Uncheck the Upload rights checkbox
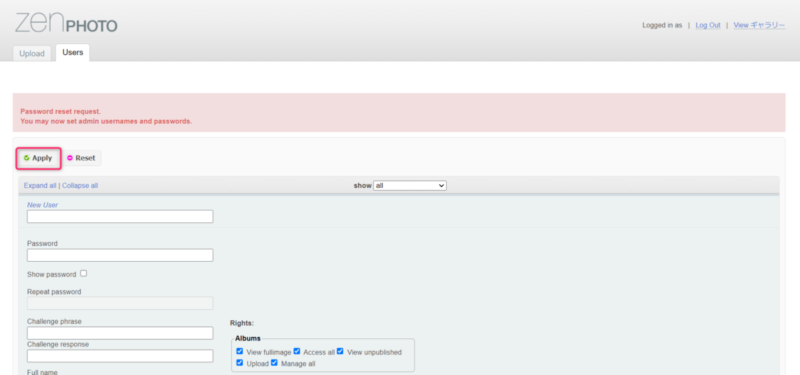Viewport: 800px width, 375px height. [240, 363]
